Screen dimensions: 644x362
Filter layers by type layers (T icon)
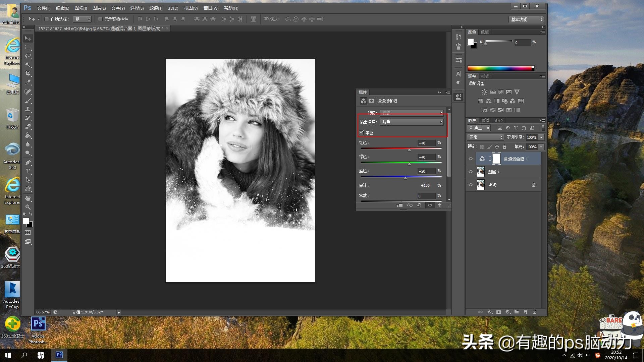(x=516, y=128)
